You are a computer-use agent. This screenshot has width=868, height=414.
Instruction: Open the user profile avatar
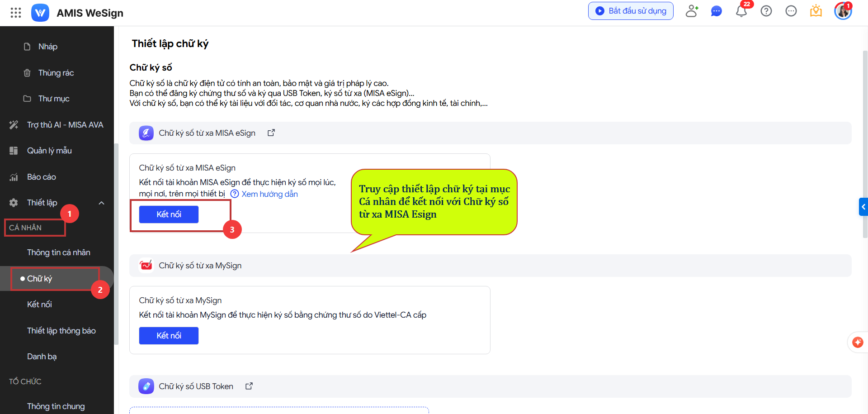coord(843,11)
